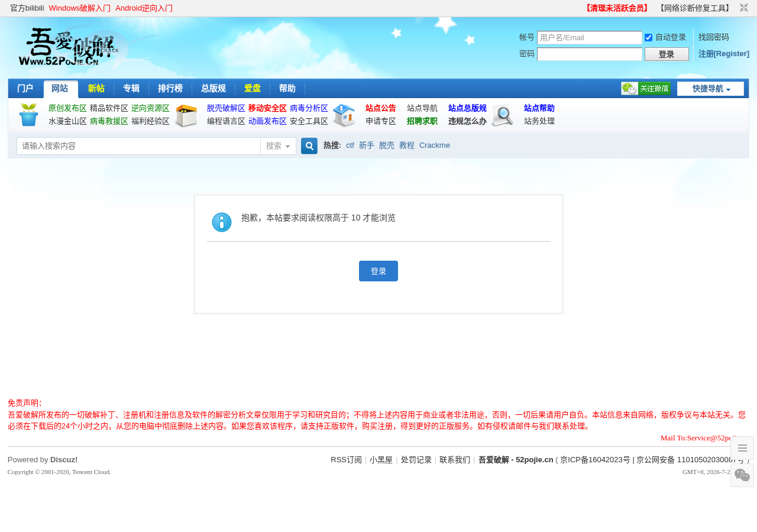Open the 逆向资源区 forum link
757x532 pixels.
click(150, 108)
